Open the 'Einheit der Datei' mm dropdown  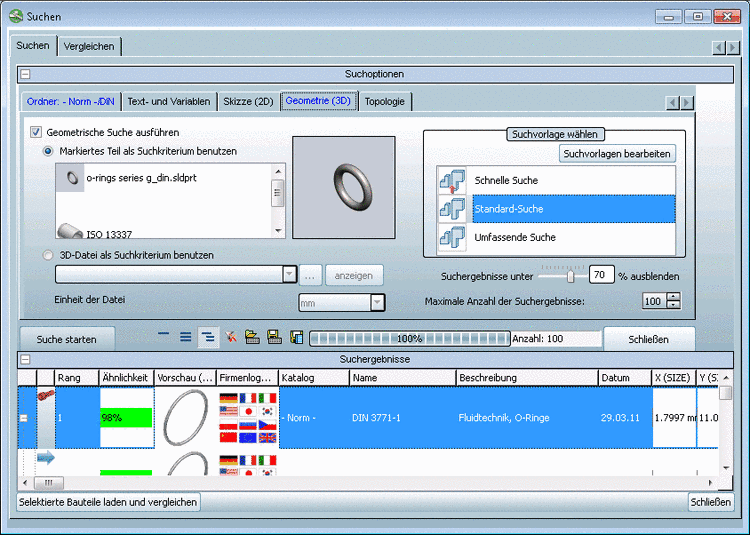[x=377, y=303]
